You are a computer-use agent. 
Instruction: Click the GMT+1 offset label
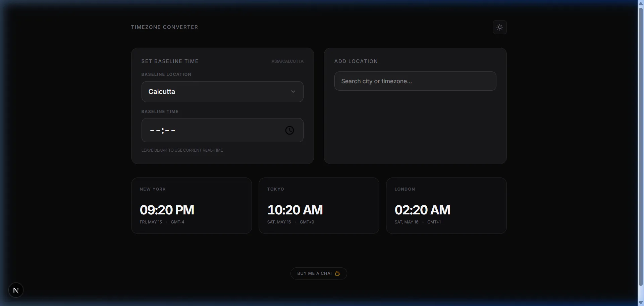(434, 222)
